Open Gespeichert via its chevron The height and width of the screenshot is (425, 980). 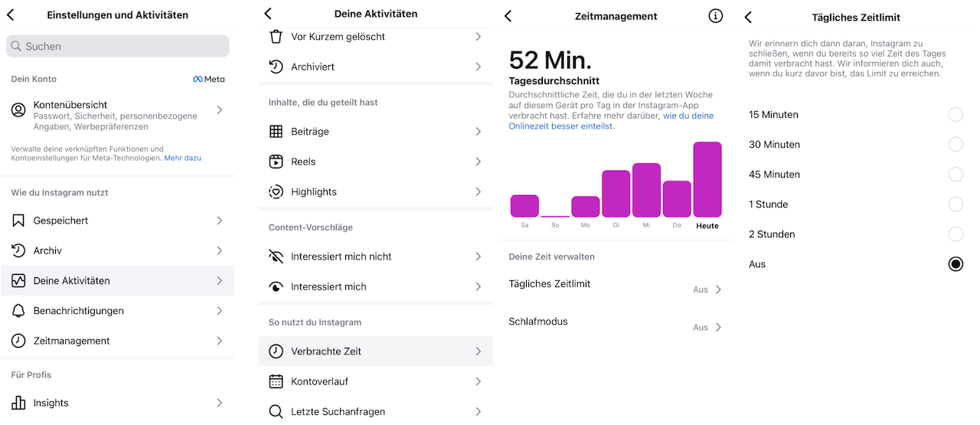click(220, 221)
